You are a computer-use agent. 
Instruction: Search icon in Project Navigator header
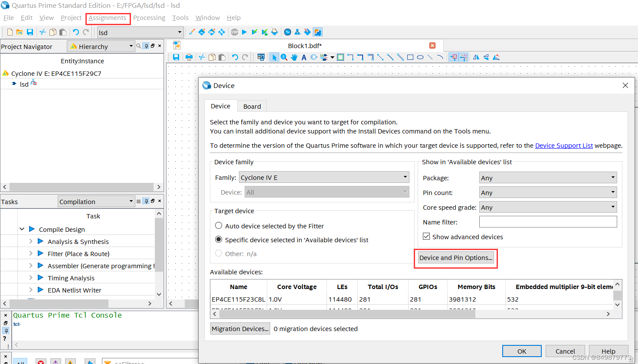(139, 46)
